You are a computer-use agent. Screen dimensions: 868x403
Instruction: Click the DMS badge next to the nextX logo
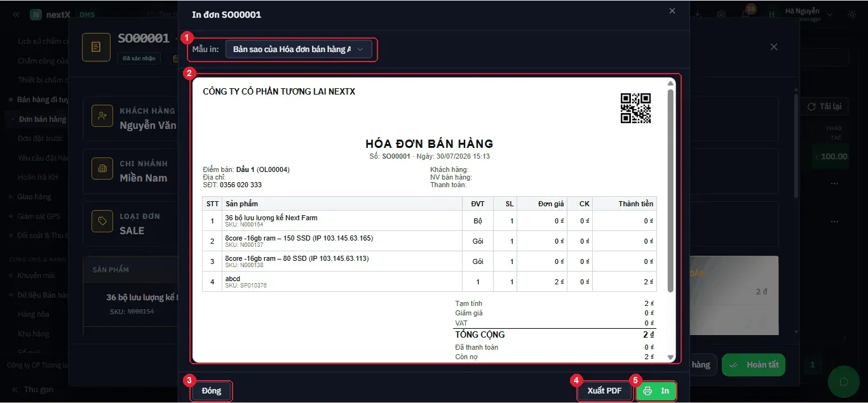[x=87, y=15]
